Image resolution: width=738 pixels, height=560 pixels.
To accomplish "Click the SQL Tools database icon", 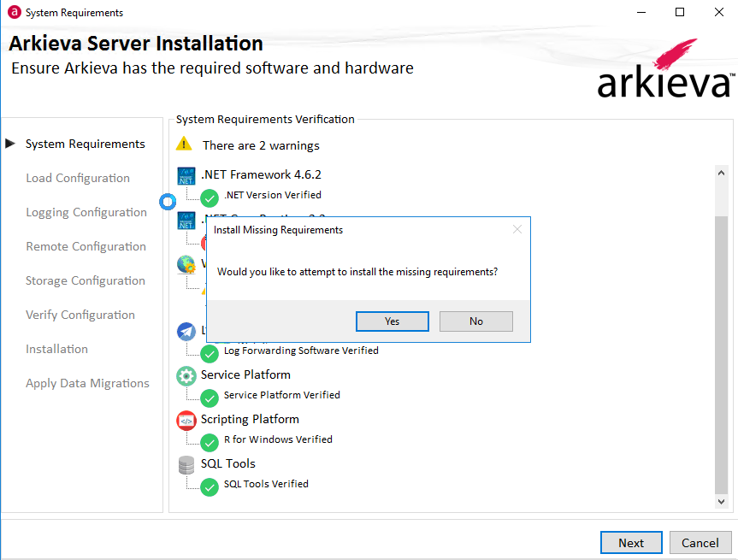I will pos(186,465).
